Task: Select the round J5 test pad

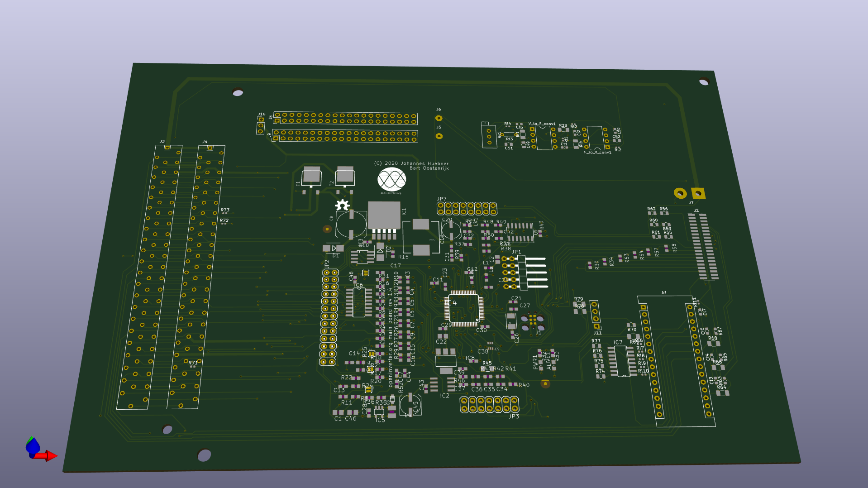Action: (439, 136)
